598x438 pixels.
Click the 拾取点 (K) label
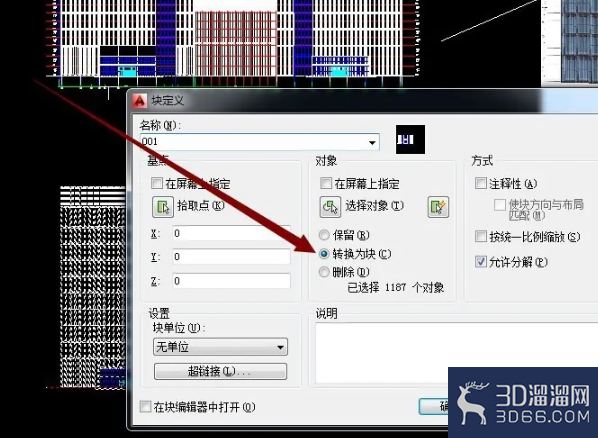(x=201, y=206)
